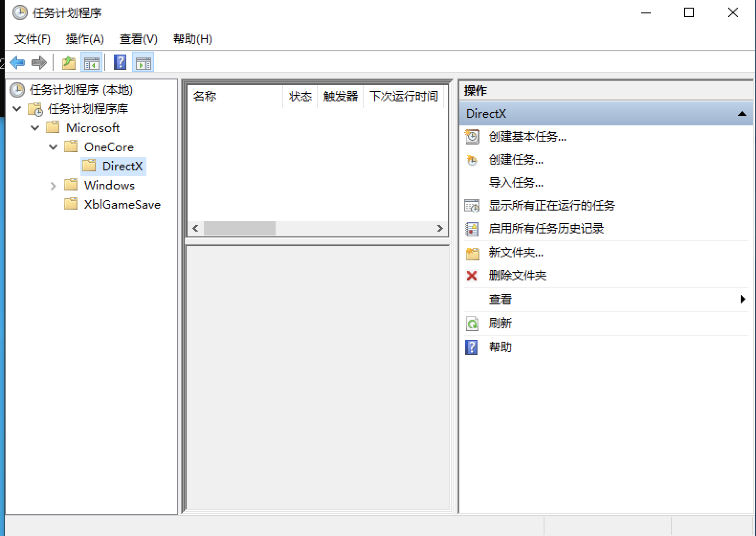Collapse the 任务计划程序库 tree node
Image resolution: width=756 pixels, height=536 pixels.
17,109
